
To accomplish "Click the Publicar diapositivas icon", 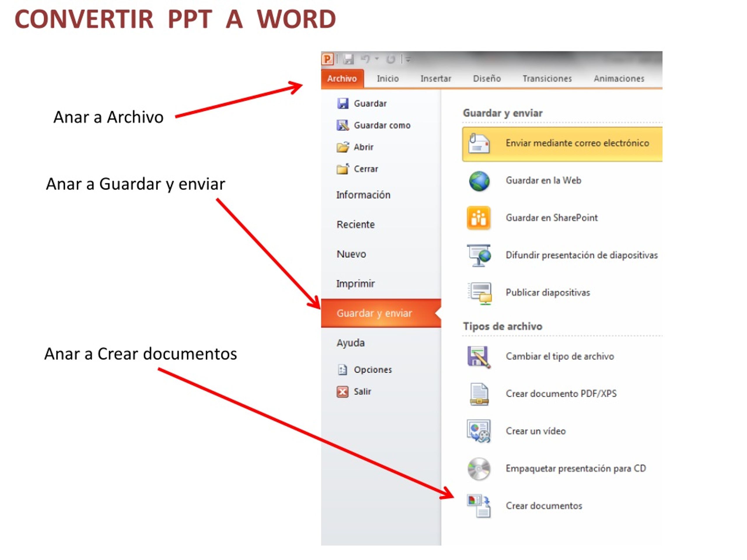I will (479, 293).
